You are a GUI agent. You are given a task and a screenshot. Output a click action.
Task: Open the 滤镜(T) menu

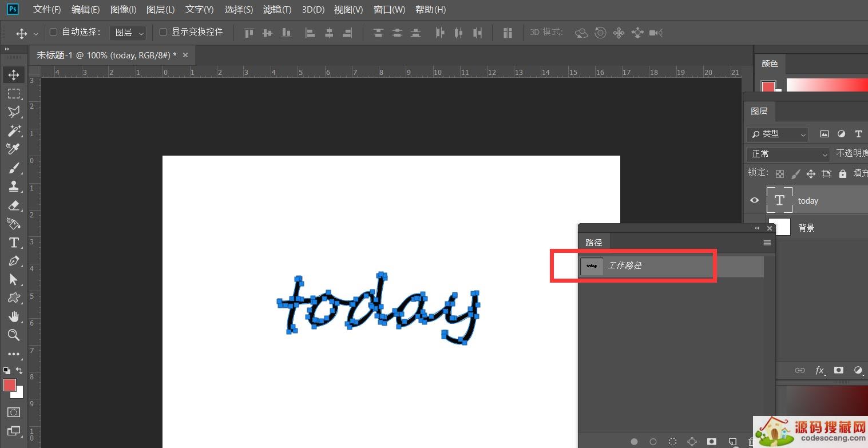coord(277,10)
